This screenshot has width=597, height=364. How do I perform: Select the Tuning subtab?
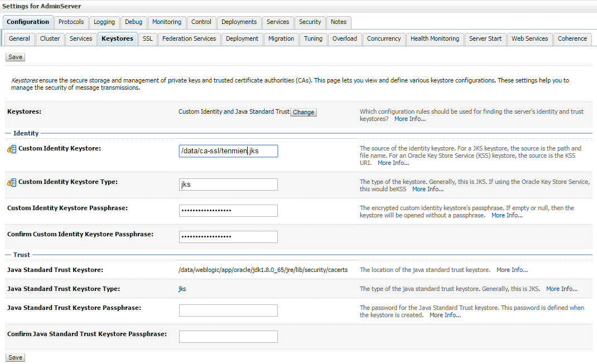pos(314,39)
